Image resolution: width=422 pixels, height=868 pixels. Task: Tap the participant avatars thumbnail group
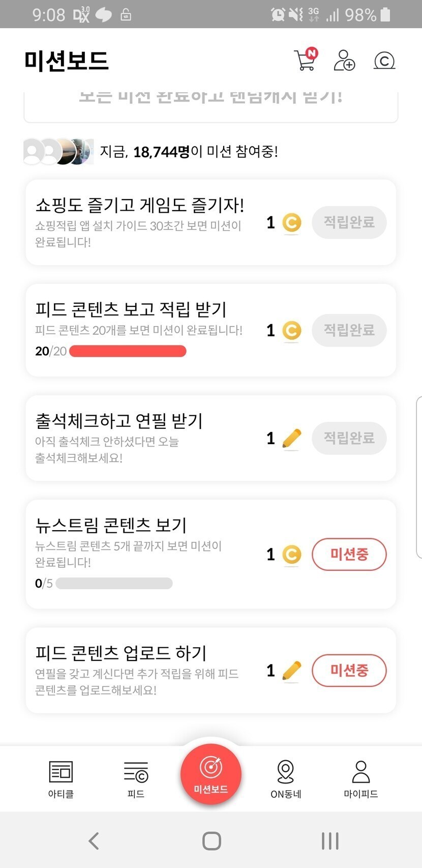click(58, 151)
